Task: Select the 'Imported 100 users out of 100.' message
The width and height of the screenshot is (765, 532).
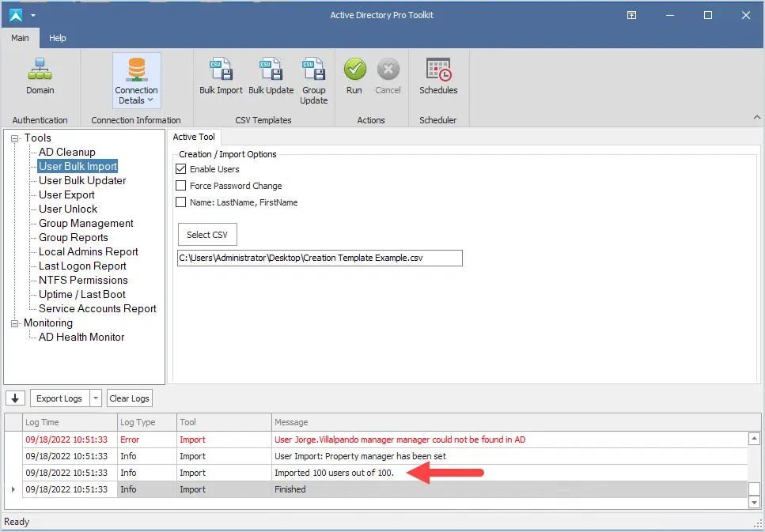Action: click(x=334, y=473)
